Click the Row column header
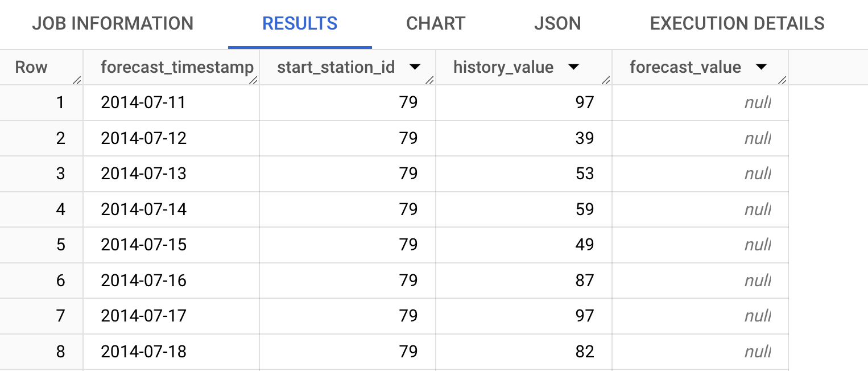The image size is (868, 371). (31, 67)
